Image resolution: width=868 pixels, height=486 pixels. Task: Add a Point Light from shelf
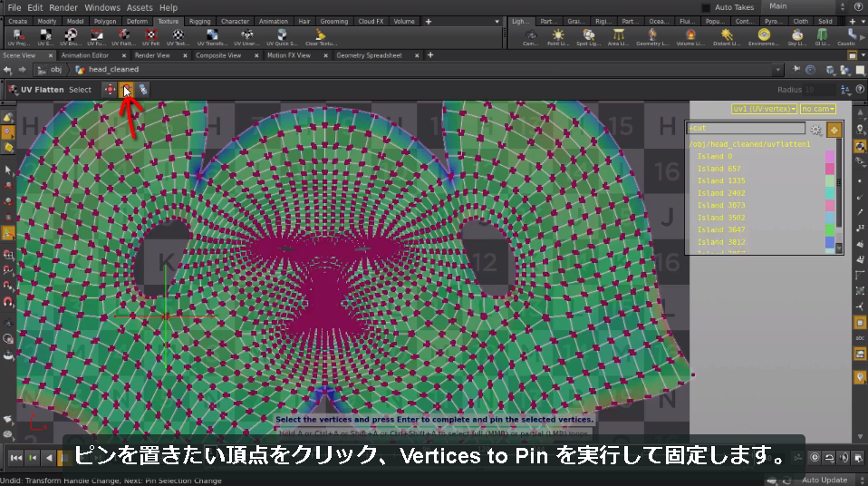(x=557, y=37)
